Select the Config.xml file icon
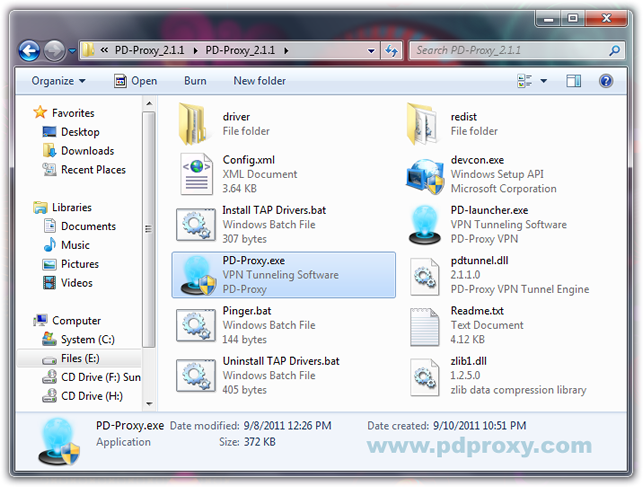This screenshot has width=643, height=487. 196,174
